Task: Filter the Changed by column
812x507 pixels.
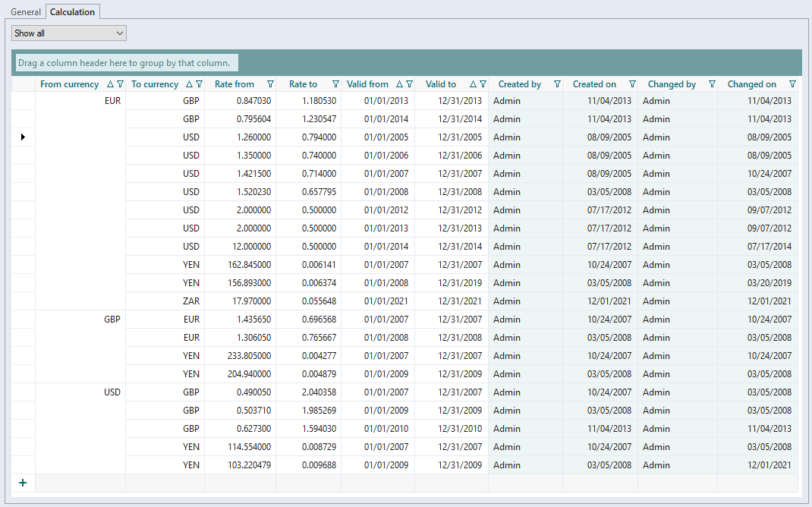Action: click(712, 84)
